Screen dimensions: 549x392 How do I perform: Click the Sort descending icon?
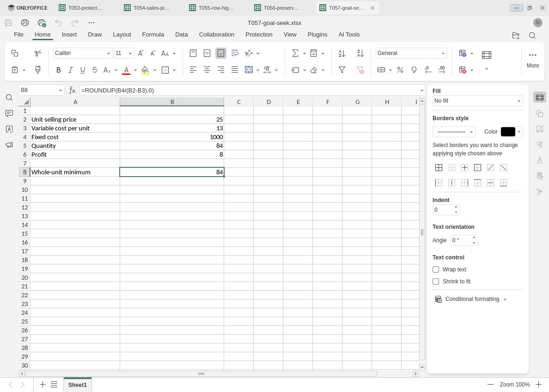click(360, 53)
